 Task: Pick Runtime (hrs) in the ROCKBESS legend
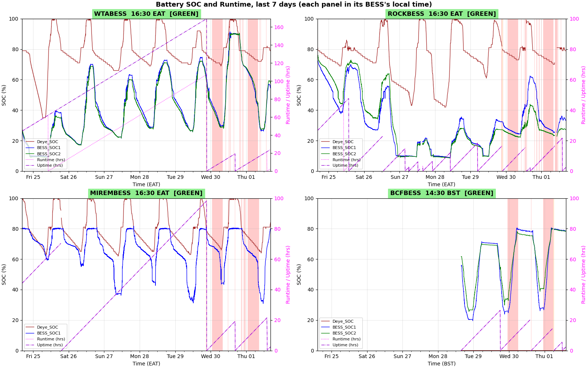point(347,160)
